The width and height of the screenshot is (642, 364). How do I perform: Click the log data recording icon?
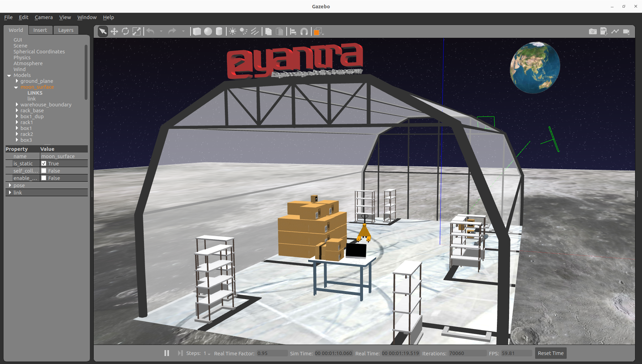pos(604,32)
